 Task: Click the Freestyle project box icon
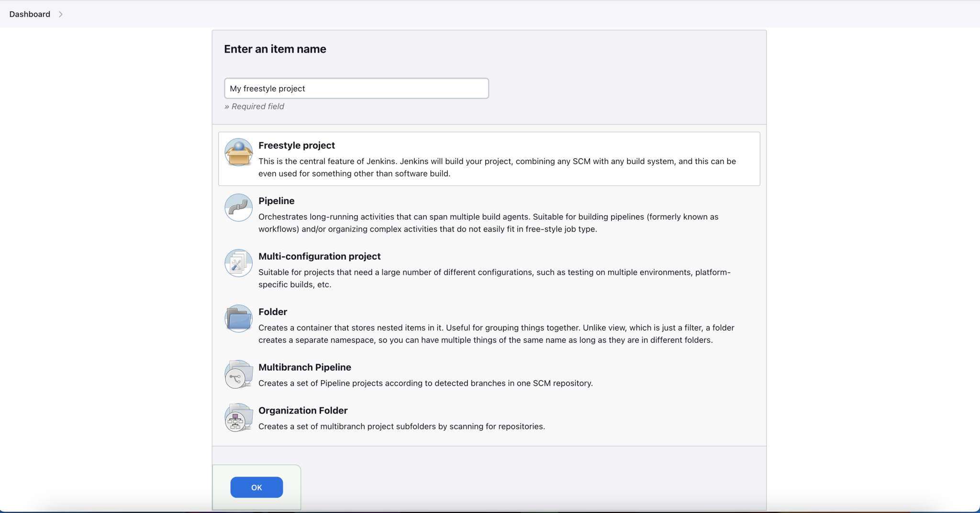[238, 153]
